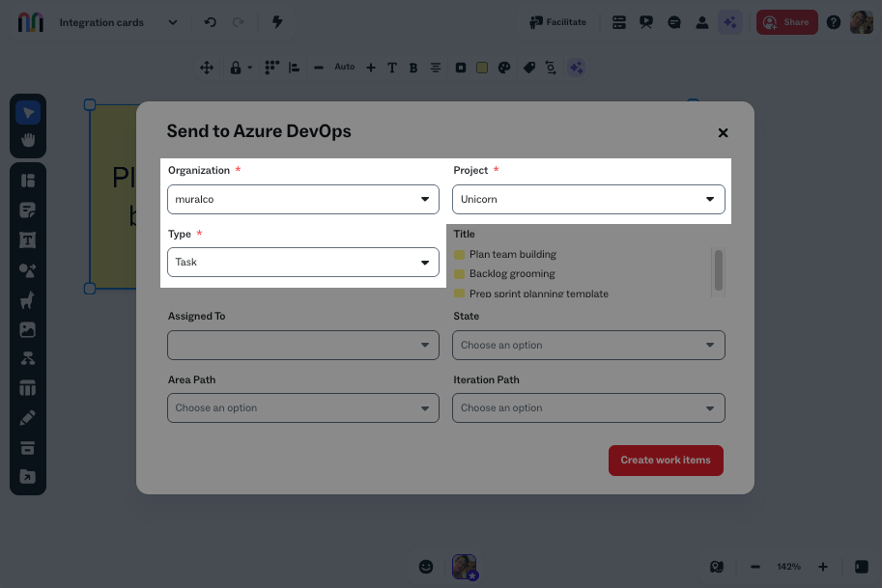Undo the last action
882x588 pixels.
(211, 22)
